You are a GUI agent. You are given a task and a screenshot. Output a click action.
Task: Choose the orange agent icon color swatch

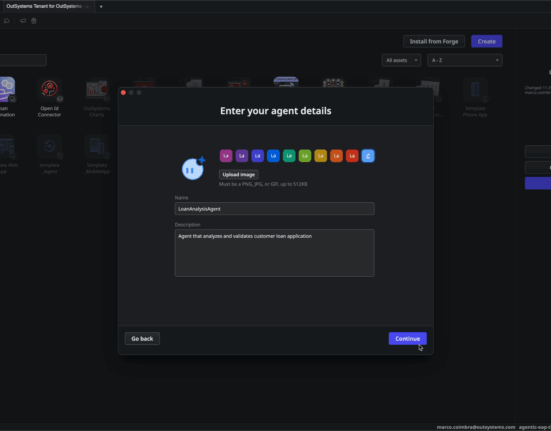336,156
